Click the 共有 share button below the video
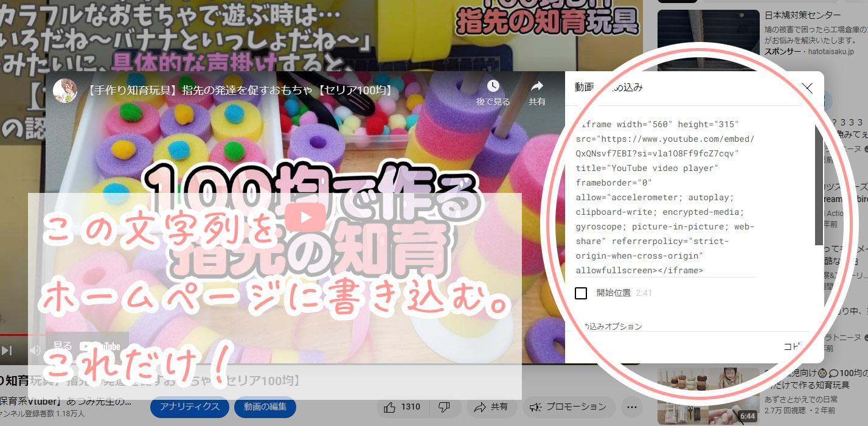 click(x=491, y=407)
